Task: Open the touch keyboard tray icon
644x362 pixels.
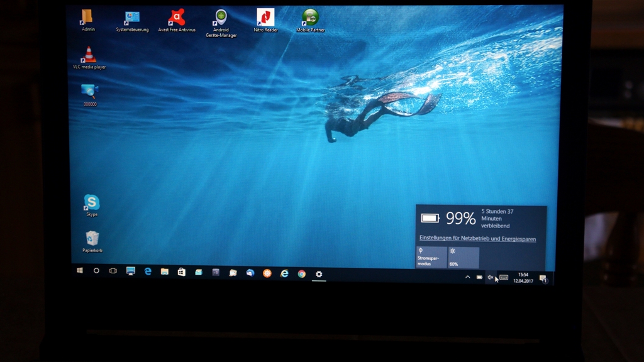Action: 504,278
